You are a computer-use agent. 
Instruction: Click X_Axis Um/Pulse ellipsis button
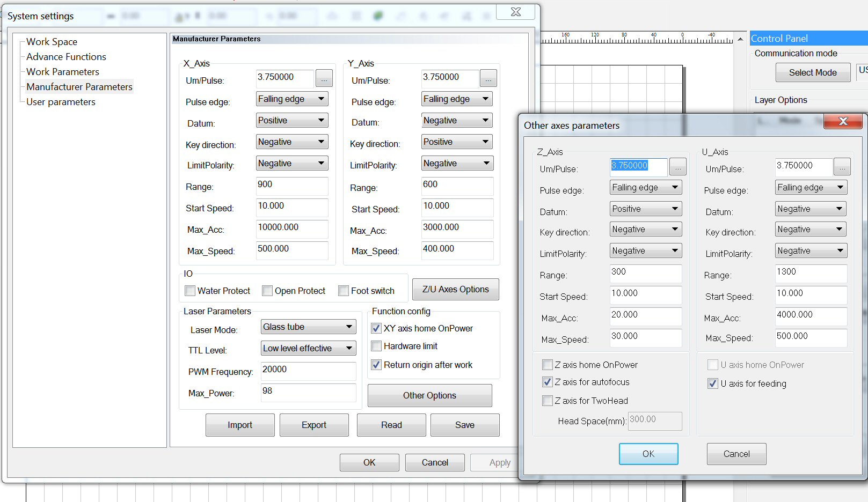[x=324, y=79]
